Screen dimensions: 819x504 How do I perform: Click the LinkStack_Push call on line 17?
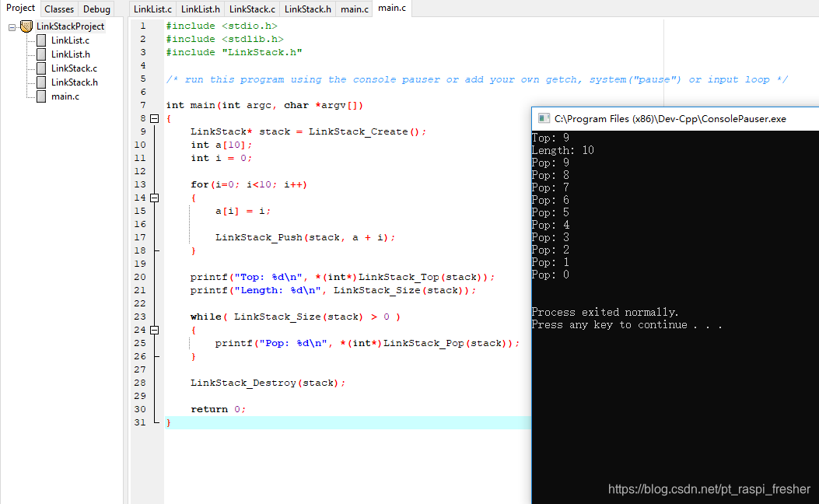tap(305, 238)
